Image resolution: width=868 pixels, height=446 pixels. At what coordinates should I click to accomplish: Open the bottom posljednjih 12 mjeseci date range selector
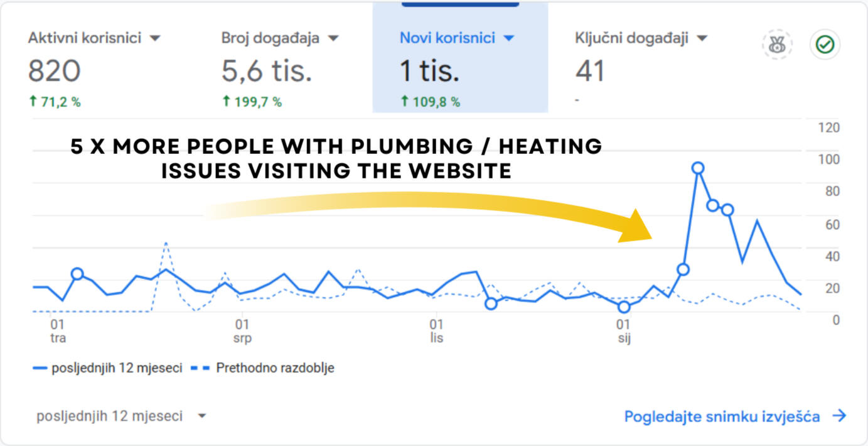point(121,416)
